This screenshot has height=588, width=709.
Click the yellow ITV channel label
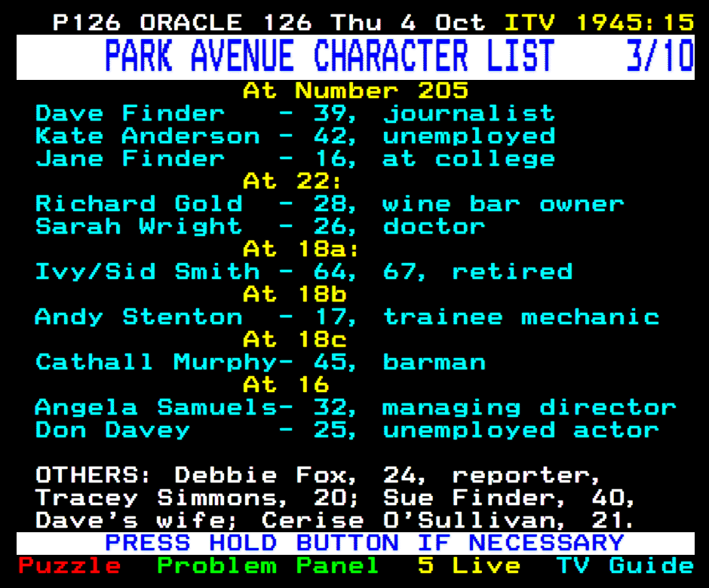(x=529, y=22)
